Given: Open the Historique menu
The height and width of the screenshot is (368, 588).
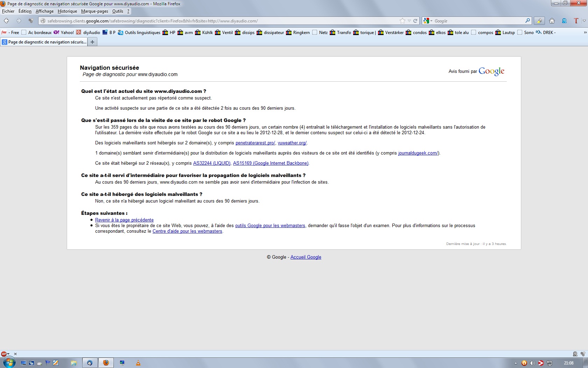Looking at the screenshot, I should pyautogui.click(x=67, y=11).
